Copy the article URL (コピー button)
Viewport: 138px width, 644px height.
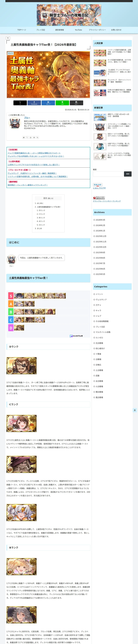click(76, 103)
